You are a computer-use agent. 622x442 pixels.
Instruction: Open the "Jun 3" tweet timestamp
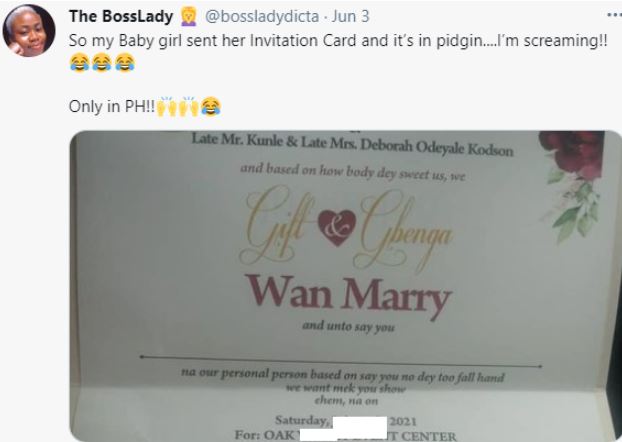[350, 17]
